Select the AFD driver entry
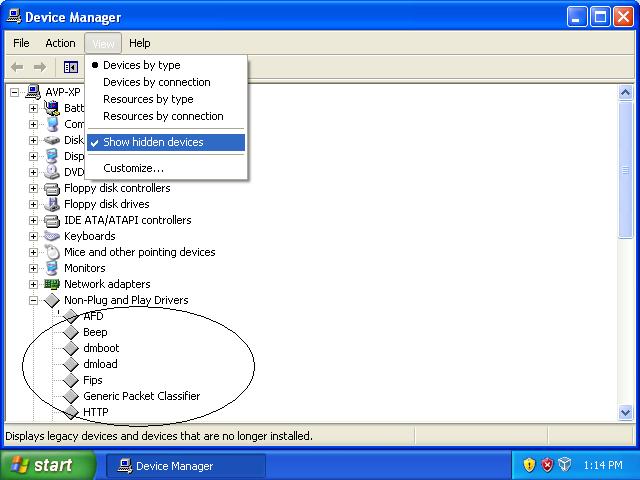Screen dimensions: 640x480 click(93, 316)
